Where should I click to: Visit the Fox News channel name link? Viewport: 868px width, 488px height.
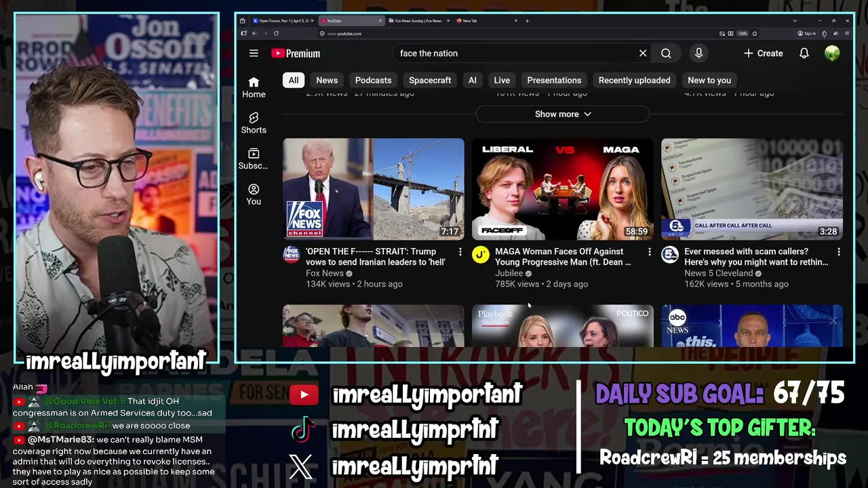pos(325,273)
